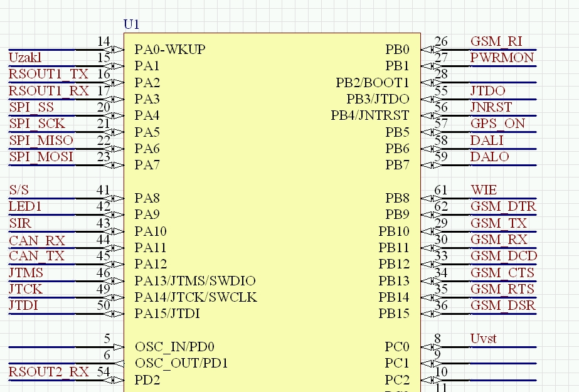The width and height of the screenshot is (579, 392).
Task: Click the PC0 pin name
Action: coord(397,347)
